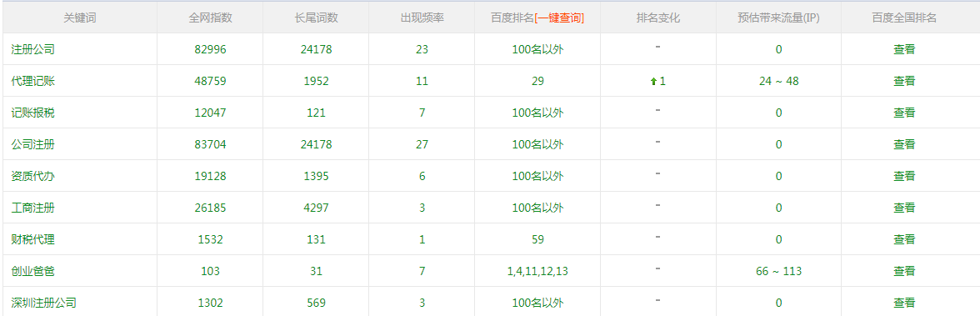Click Baidu rank 29 for 代理记账
Image resolution: width=980 pixels, height=316 pixels.
coord(537,81)
